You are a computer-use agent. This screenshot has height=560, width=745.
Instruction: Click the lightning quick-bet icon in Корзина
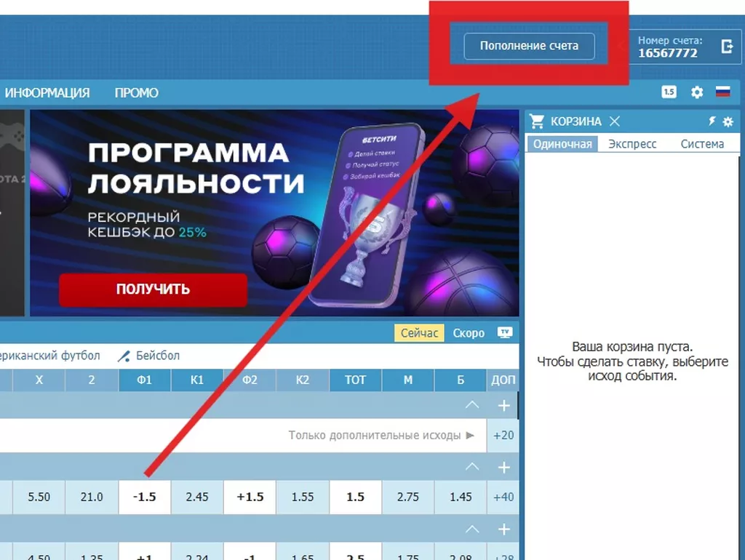pos(712,121)
